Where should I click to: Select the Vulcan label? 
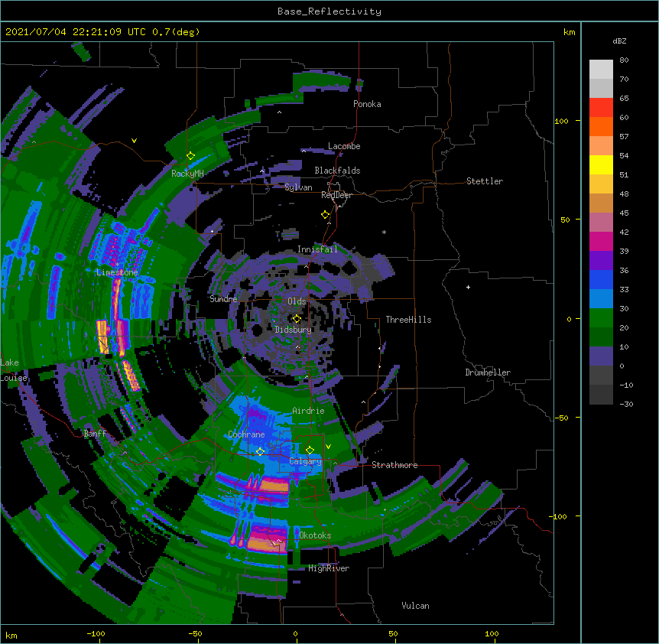pos(415,606)
